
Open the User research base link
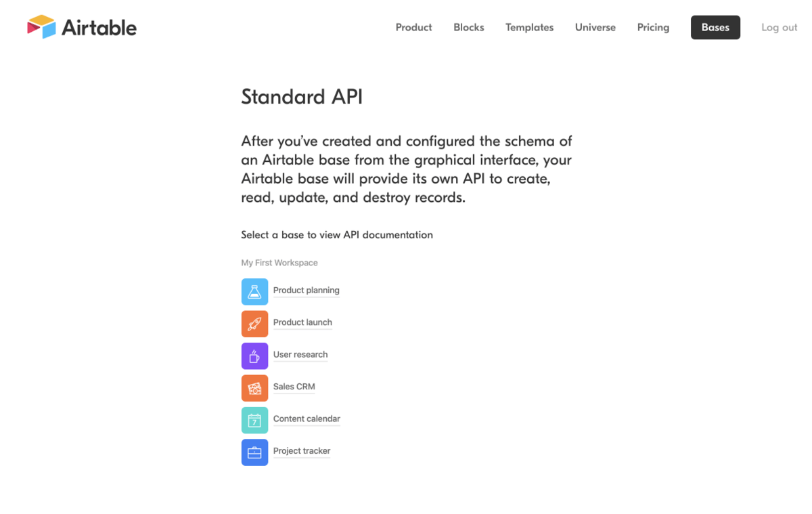[300, 355]
